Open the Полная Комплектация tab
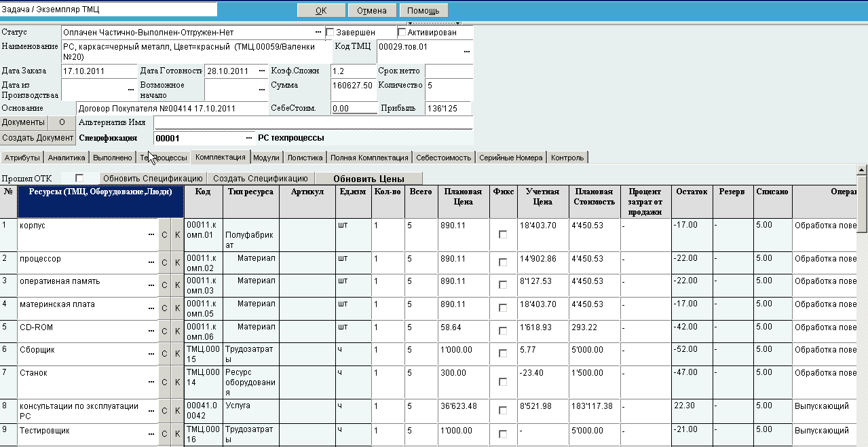The image size is (868, 447). tap(369, 158)
